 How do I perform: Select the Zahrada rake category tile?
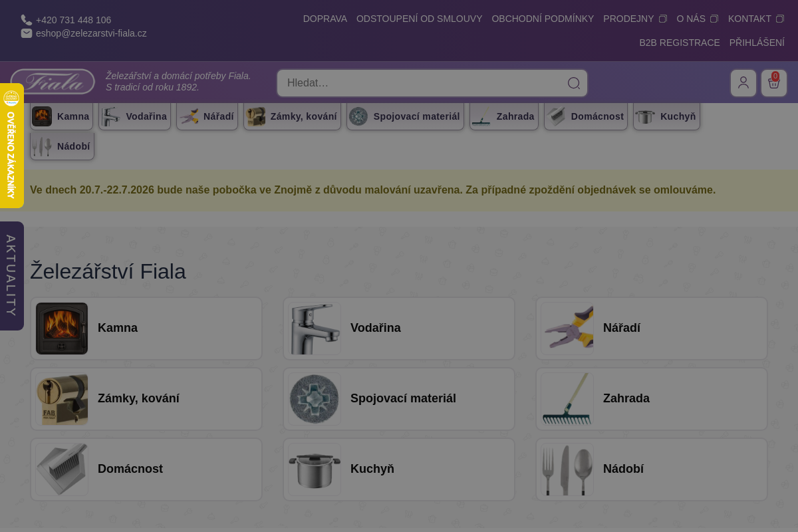pos(652,399)
